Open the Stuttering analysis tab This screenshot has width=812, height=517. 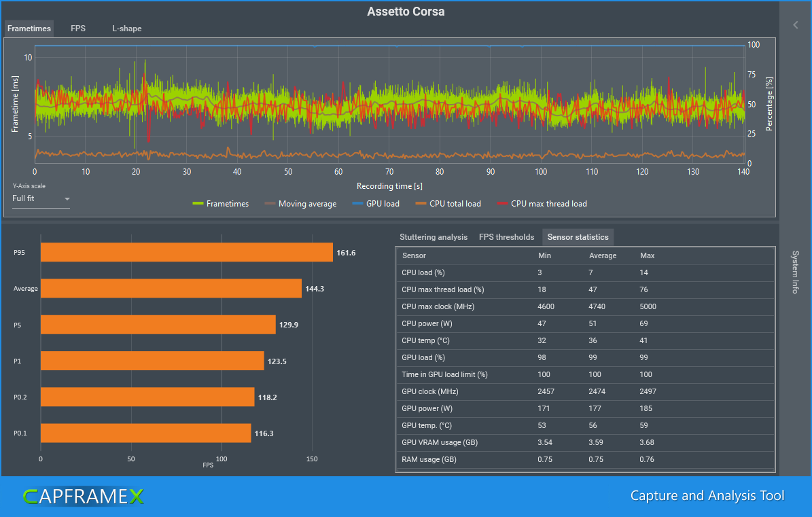click(434, 237)
